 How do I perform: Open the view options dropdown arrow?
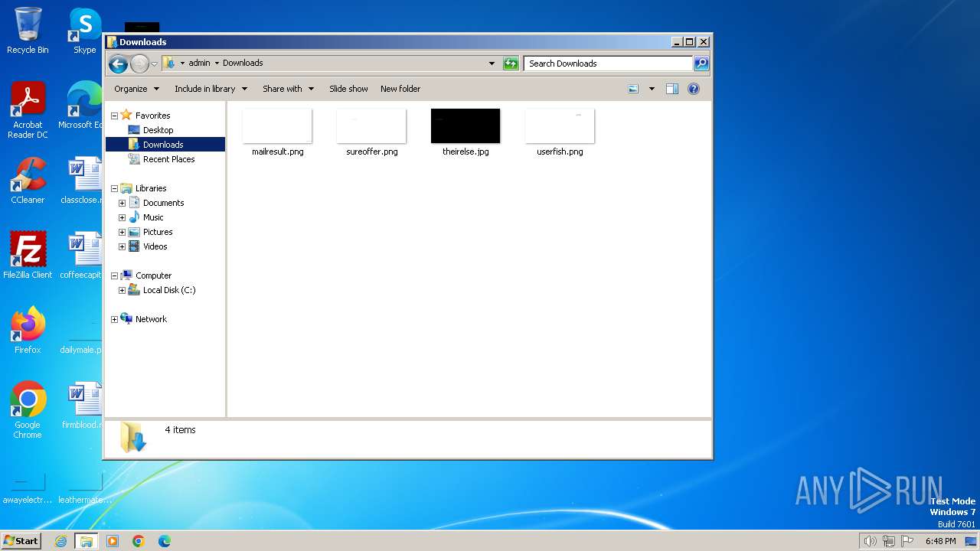(x=652, y=89)
